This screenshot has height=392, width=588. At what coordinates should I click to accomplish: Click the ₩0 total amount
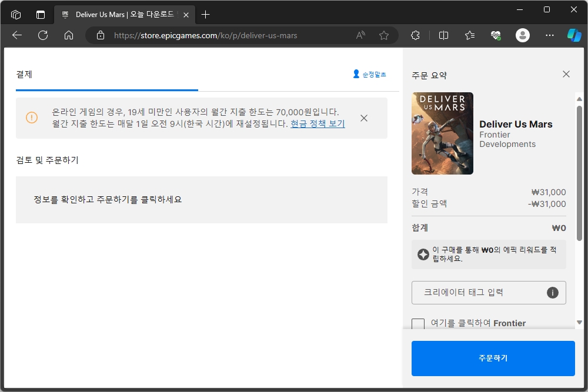559,228
